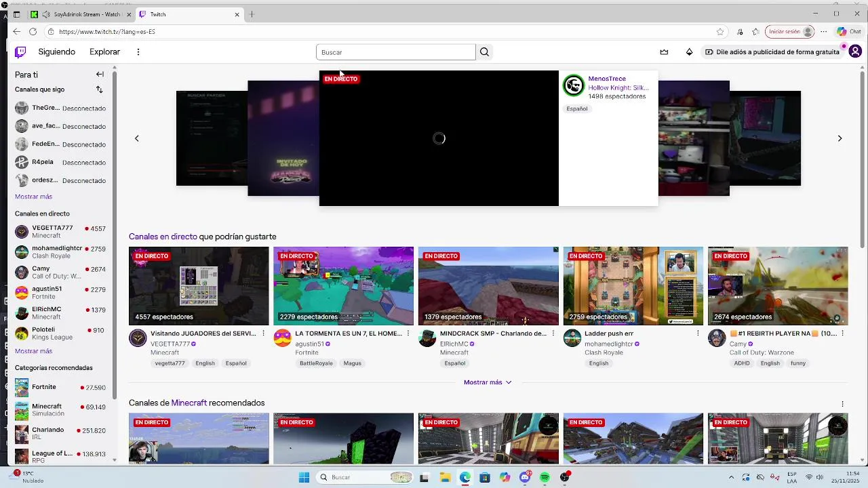The image size is (868, 488).
Task: Click Iniciar sesión browser button
Action: 789,32
